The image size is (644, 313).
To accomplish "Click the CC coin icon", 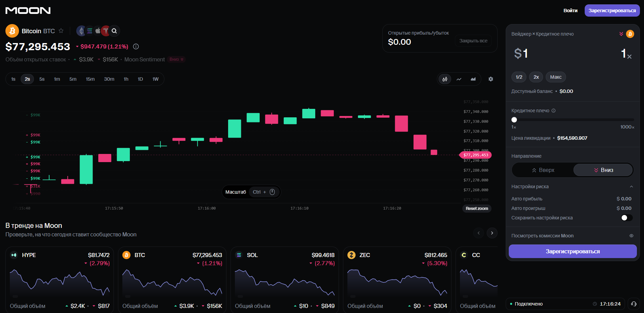I will coord(464,255).
